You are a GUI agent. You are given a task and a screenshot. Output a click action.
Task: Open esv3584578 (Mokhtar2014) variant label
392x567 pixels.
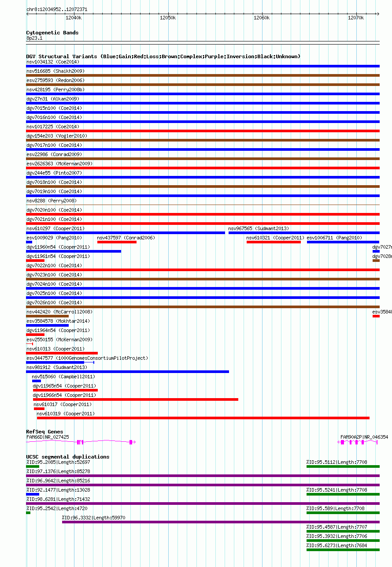point(58,321)
